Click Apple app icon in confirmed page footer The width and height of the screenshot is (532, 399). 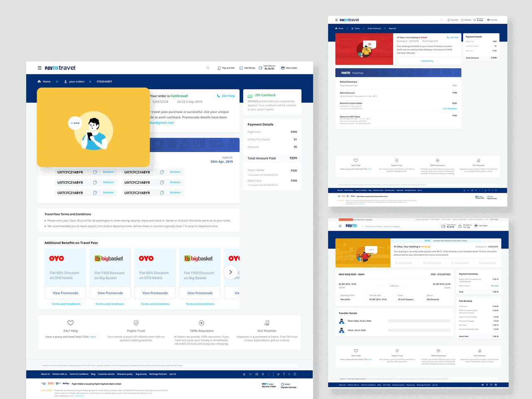coord(244,374)
